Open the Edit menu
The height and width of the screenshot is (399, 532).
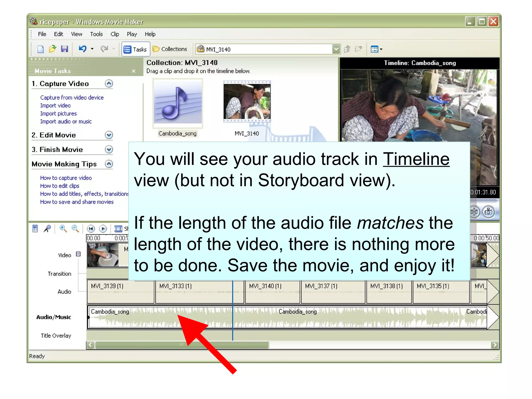[x=58, y=34]
